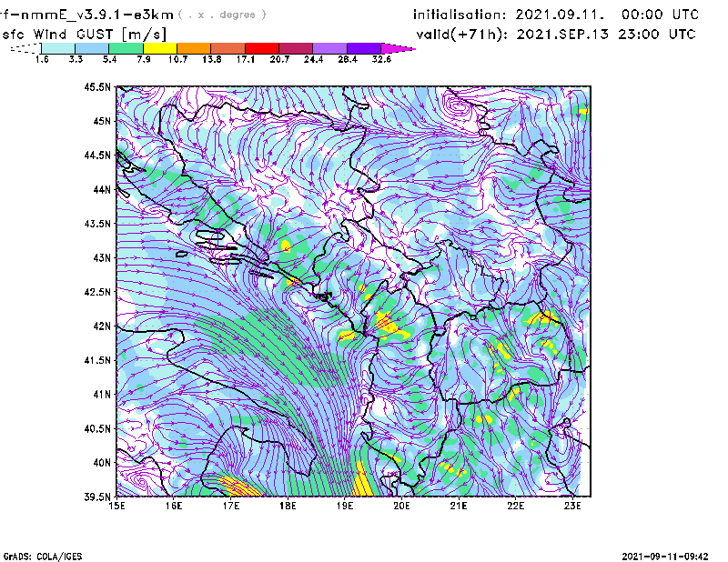Click the orange legend color swatch

[194, 48]
